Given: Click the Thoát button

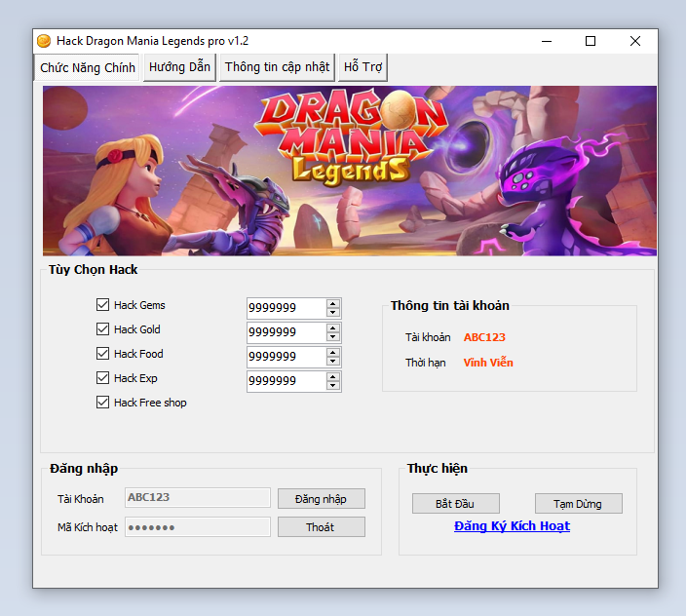Looking at the screenshot, I should coord(321,527).
